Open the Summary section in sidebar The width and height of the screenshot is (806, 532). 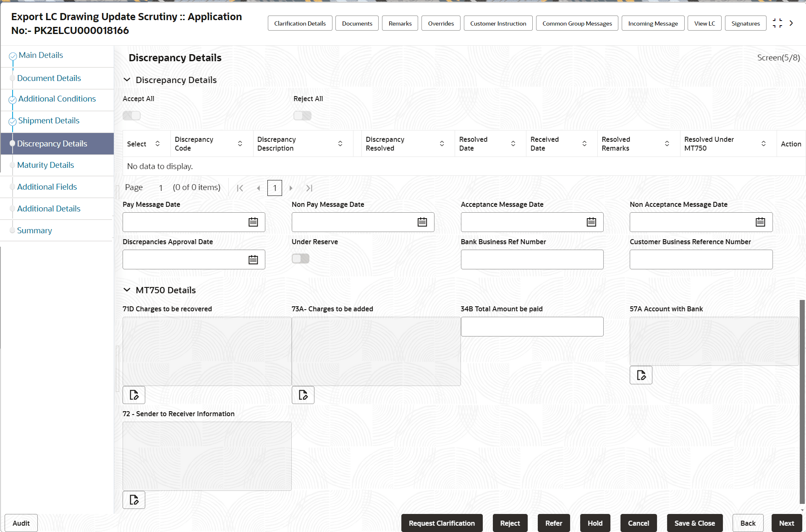34,230
